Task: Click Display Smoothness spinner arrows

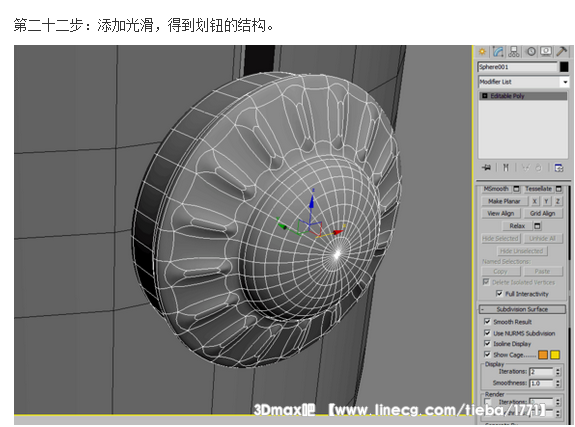Action: 558,383
